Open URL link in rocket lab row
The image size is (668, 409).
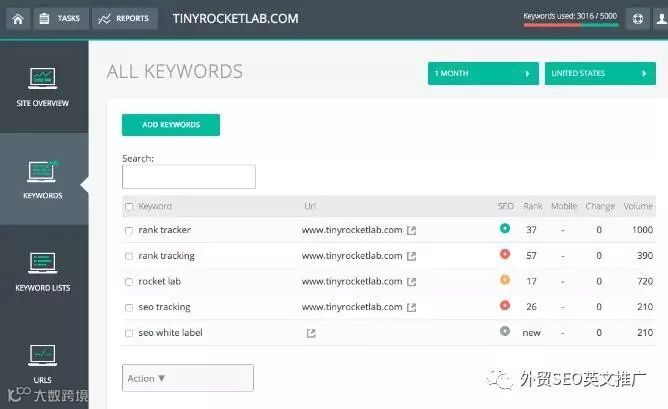click(352, 281)
